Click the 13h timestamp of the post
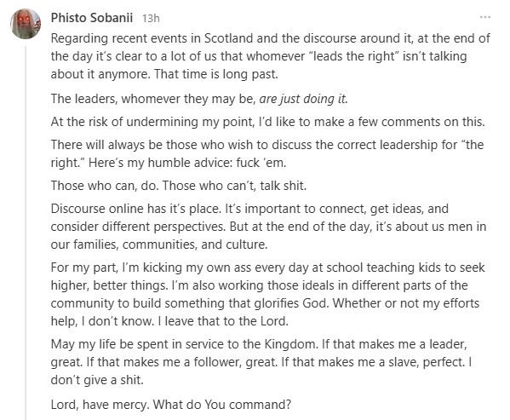Image resolution: width=510 pixels, height=420 pixels. (151, 18)
